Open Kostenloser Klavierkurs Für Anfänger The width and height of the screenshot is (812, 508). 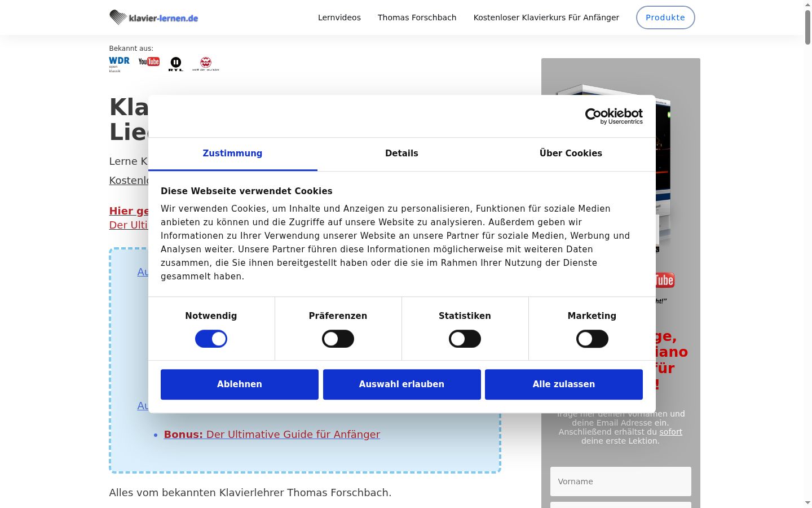tap(546, 17)
